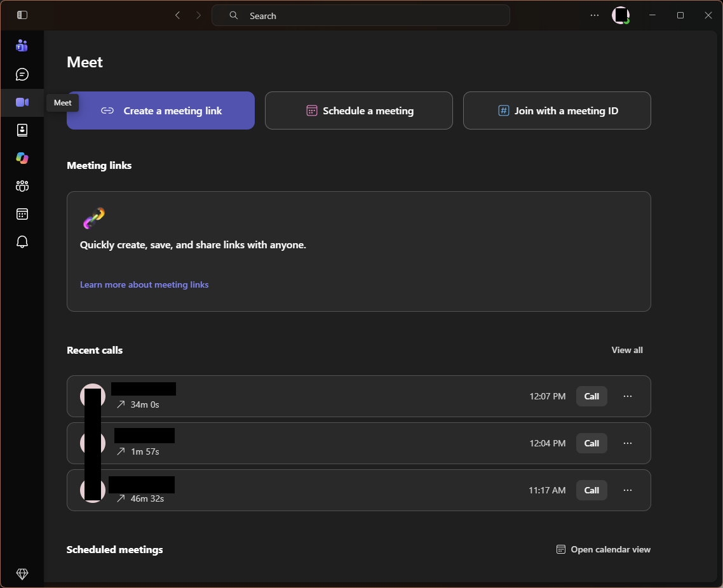
Task: Select the 46m 32s call duration text
Action: (x=147, y=498)
